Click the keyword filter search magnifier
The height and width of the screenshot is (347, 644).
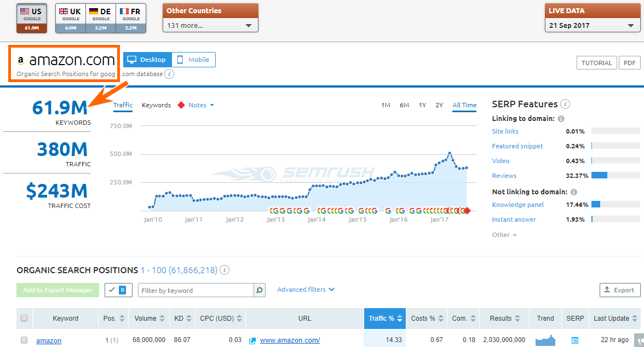(260, 290)
